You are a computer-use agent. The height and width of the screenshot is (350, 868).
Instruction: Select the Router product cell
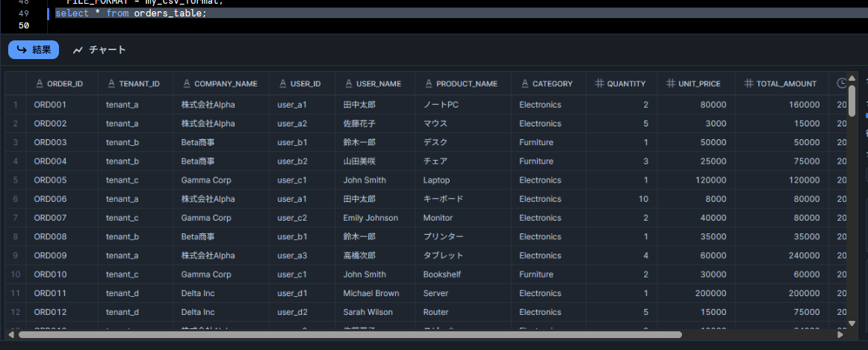coord(463,312)
